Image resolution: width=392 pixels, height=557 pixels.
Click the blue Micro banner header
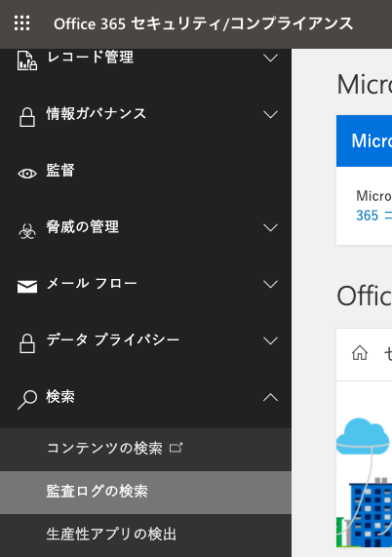[x=364, y=140]
